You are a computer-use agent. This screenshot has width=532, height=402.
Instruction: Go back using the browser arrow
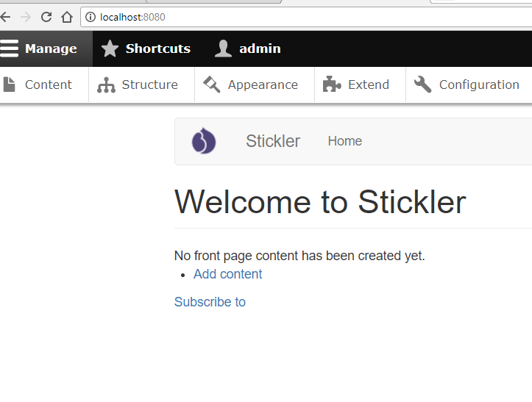pyautogui.click(x=6, y=17)
